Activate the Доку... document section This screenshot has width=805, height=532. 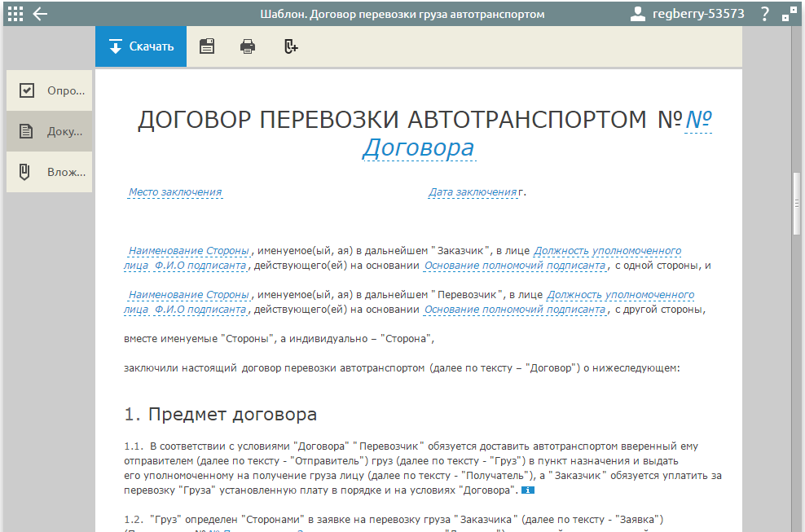click(x=49, y=130)
